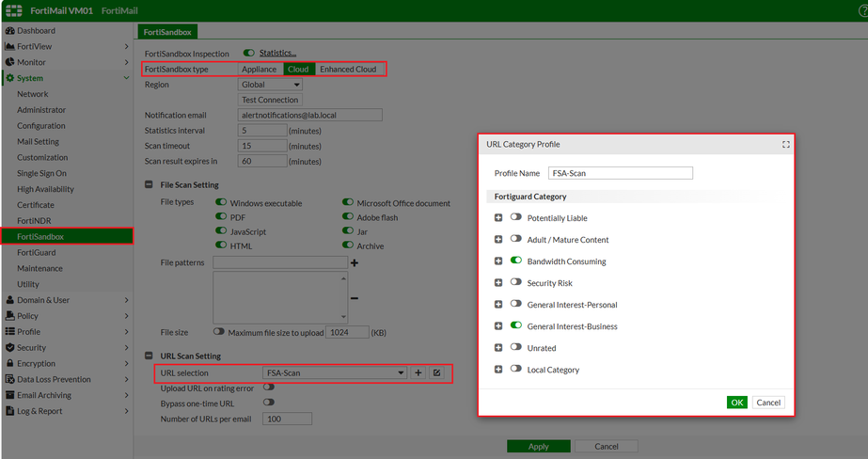This screenshot has height=459, width=868.
Task: Click the minus icon beside file patterns list
Action: click(355, 298)
